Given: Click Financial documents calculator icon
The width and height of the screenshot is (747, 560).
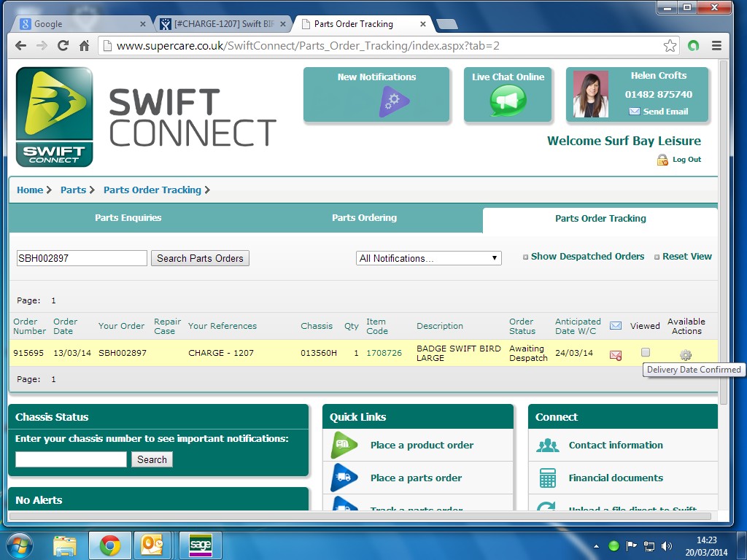Looking at the screenshot, I should coord(548,478).
